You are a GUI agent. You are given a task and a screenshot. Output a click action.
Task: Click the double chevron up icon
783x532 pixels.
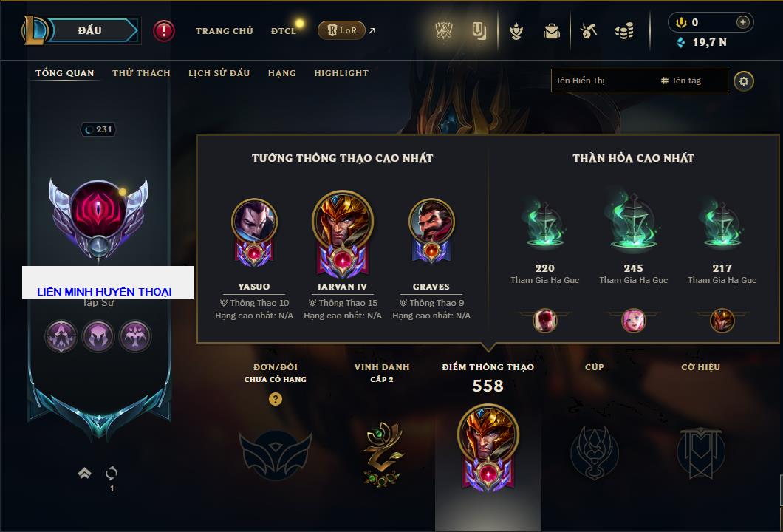(84, 473)
